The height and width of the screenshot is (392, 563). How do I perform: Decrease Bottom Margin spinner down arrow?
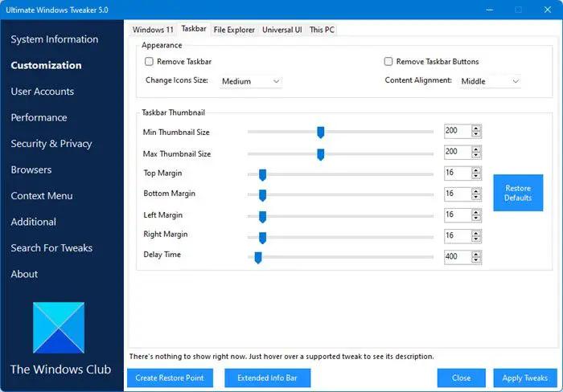coord(476,197)
